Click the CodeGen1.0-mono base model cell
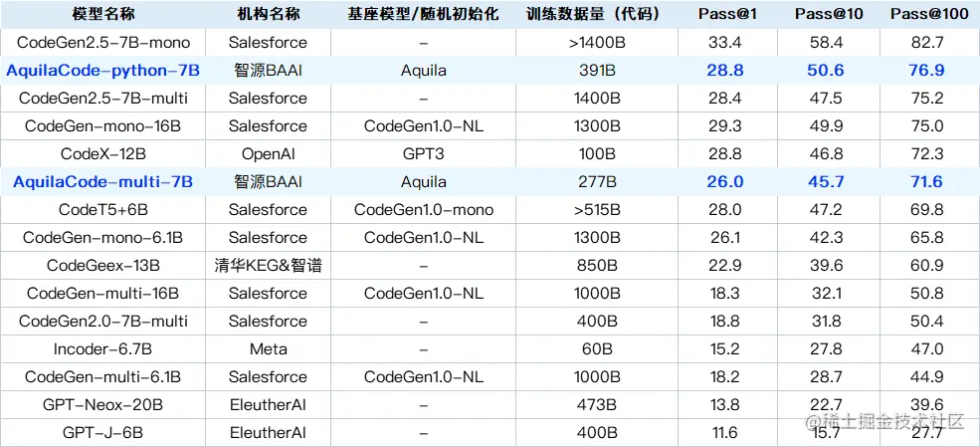The height and width of the screenshot is (447, 980). click(423, 210)
